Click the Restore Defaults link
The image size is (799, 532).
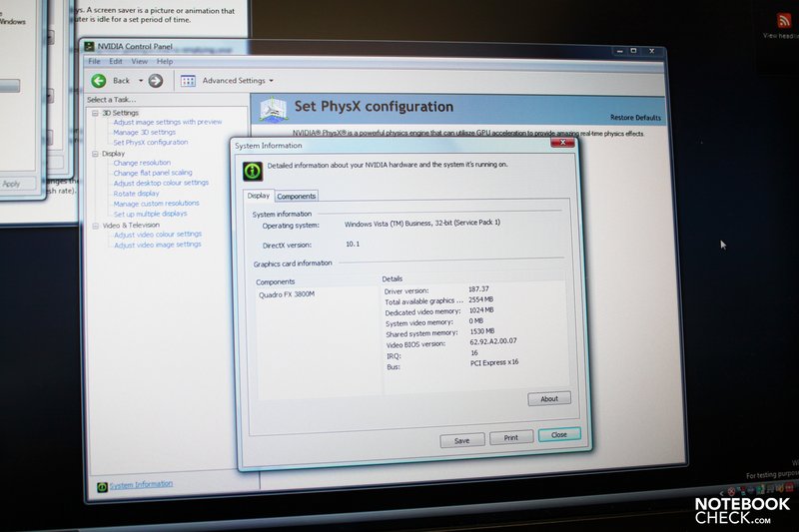635,118
